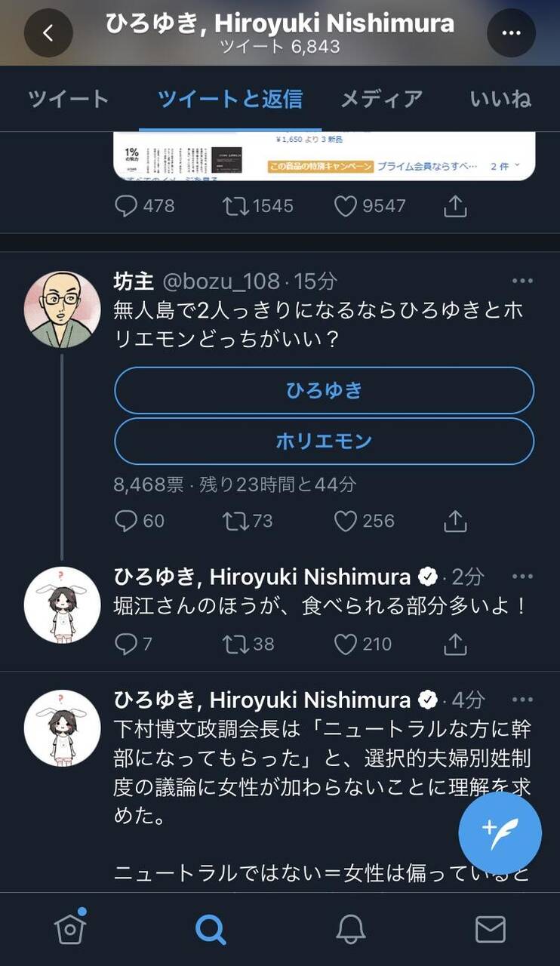Open the direct messages envelope
The image size is (560, 966).
490,930
